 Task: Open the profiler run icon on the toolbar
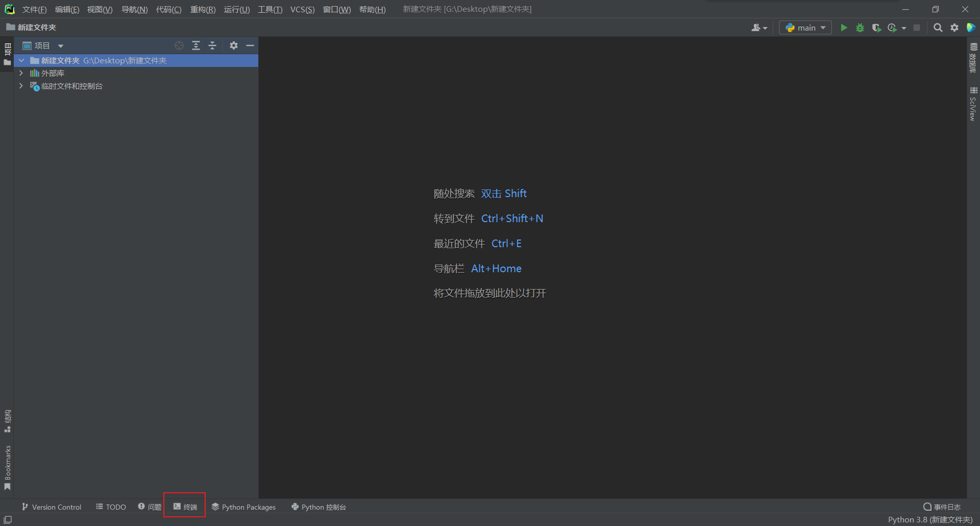coord(893,28)
